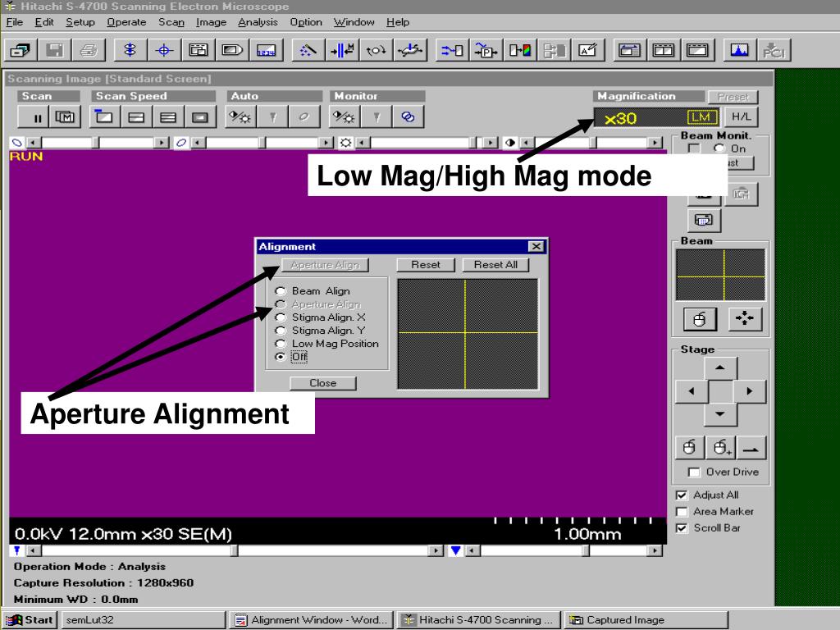840x630 pixels.
Task: Switch to Alignment Window - Word taskbar item
Action: coord(313,620)
